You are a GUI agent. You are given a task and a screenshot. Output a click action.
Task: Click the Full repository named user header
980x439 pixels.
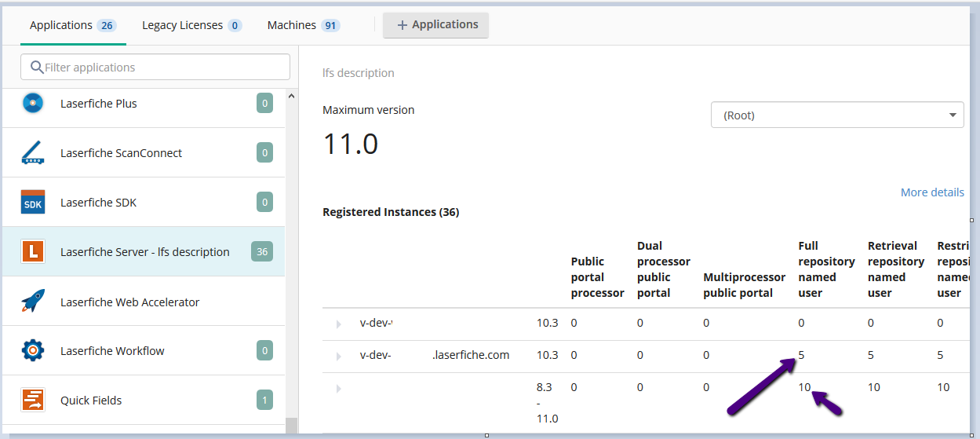coord(826,269)
